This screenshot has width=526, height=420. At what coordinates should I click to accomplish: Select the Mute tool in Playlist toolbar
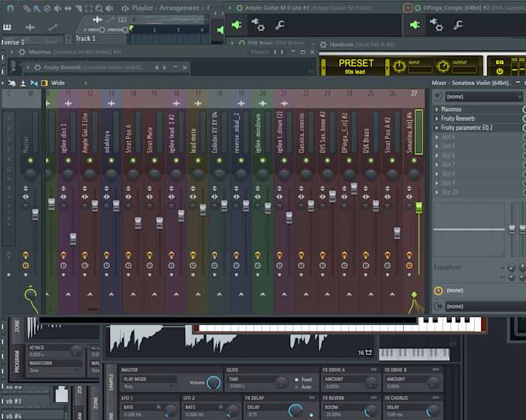pos(58,9)
